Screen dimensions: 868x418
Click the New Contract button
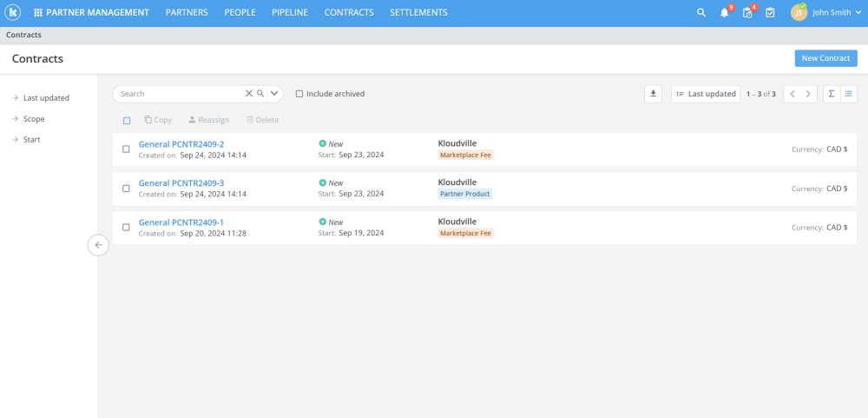826,58
